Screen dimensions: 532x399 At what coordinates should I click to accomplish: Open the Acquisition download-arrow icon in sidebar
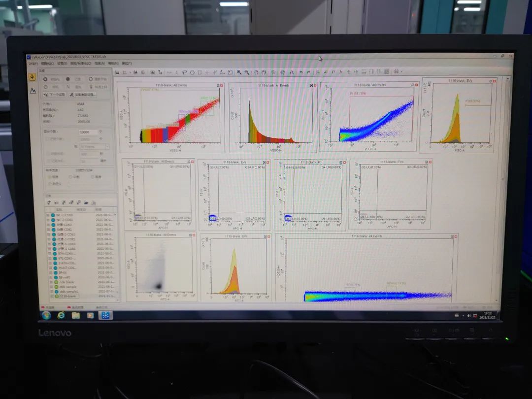pyautogui.click(x=32, y=77)
